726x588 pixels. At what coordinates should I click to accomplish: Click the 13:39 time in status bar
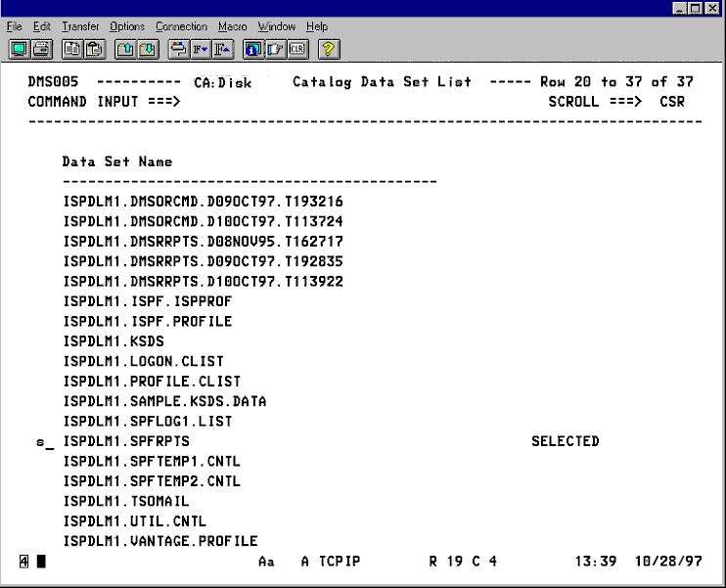point(596,562)
